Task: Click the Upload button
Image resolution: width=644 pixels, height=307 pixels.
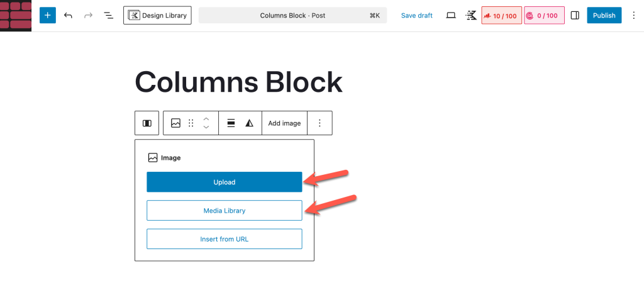Action: [225, 182]
